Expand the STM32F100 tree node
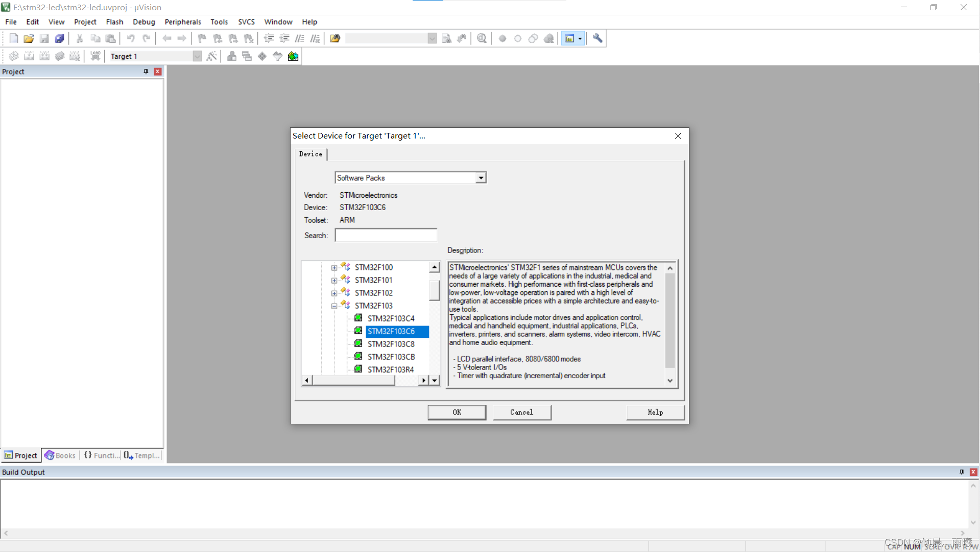 [x=334, y=267]
